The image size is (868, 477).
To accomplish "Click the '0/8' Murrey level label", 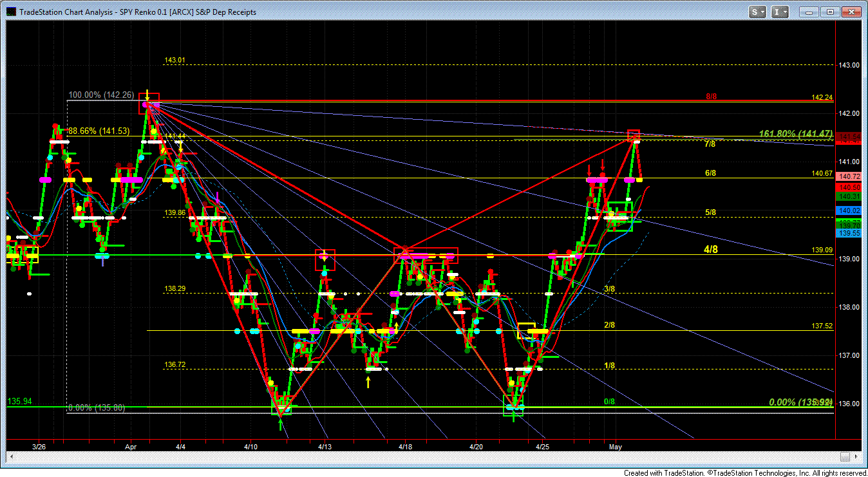I will pos(610,402).
